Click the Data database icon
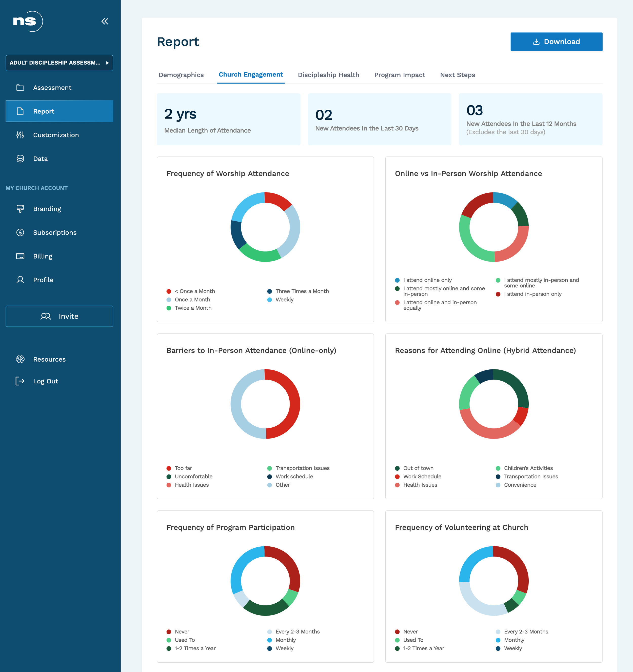Viewport: 633px width, 672px height. [x=20, y=159]
